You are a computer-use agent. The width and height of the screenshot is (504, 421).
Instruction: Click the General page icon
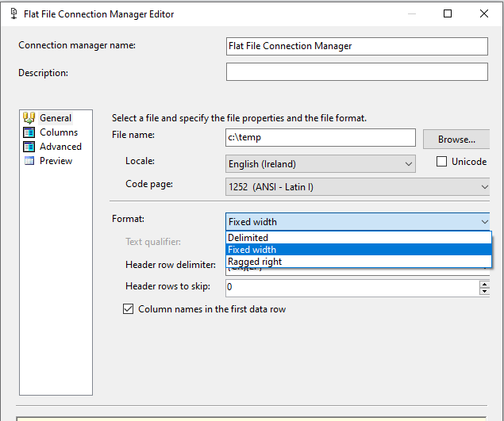click(29, 118)
